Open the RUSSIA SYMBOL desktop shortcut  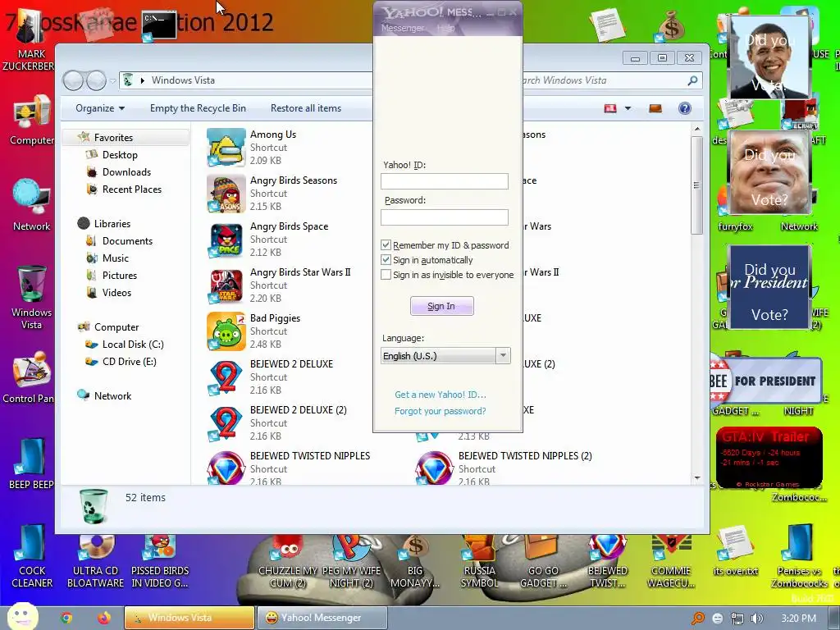[x=479, y=563]
